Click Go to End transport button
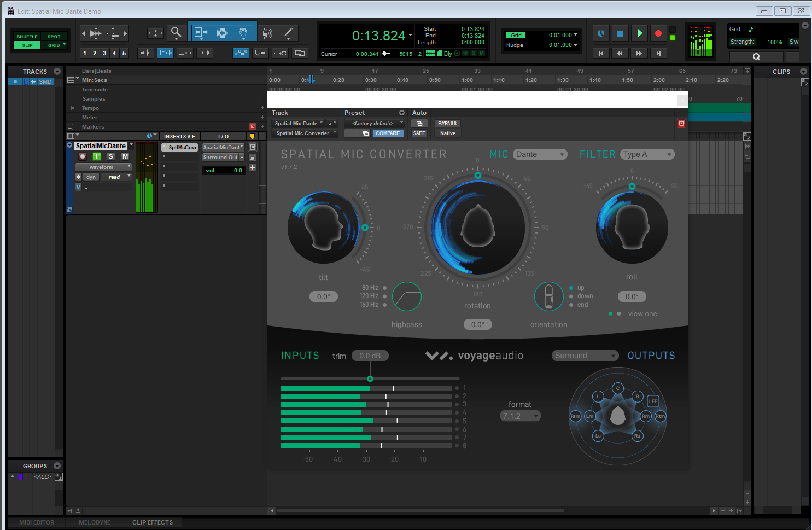812x530 pixels. [658, 53]
